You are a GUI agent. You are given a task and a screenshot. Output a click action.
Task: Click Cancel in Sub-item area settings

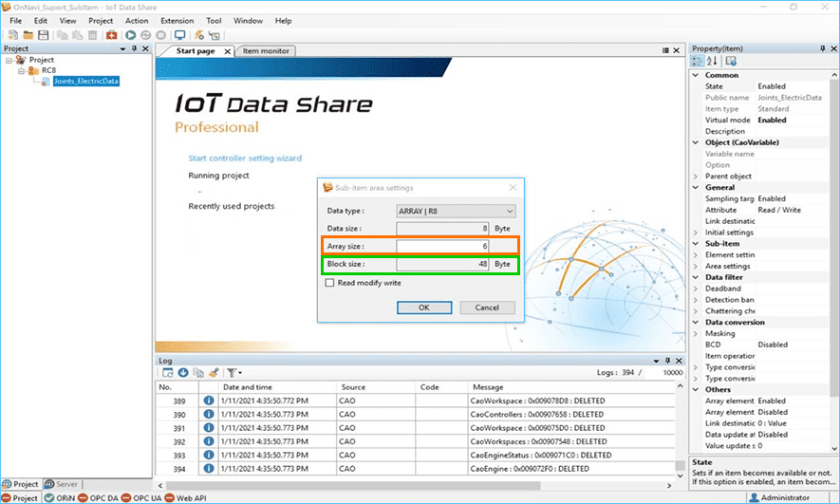(487, 308)
